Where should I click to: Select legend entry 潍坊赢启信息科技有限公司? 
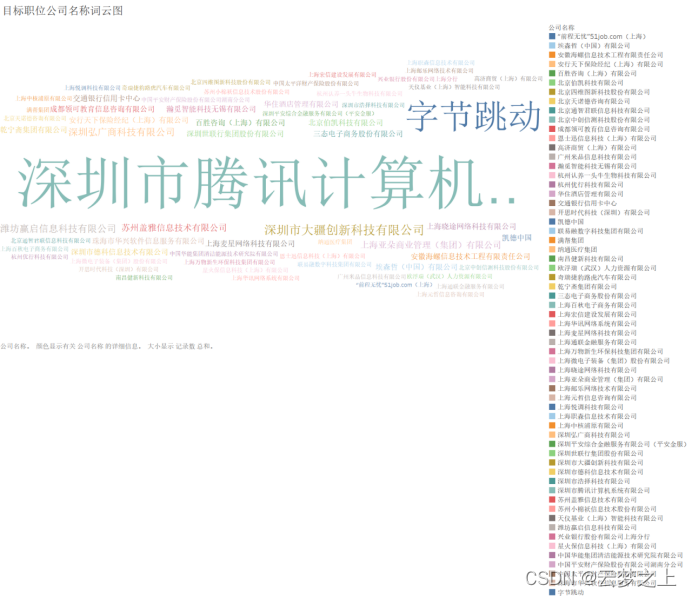tap(593, 527)
